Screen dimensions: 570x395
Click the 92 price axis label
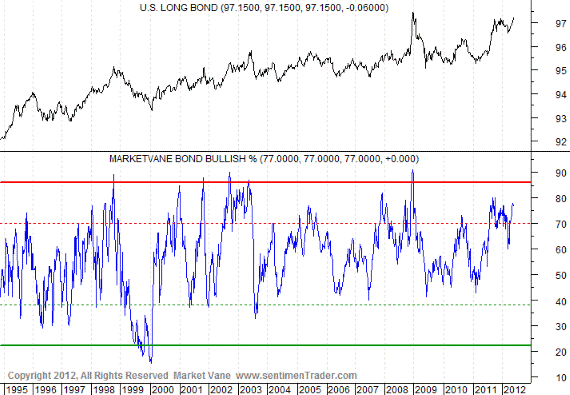(x=561, y=142)
